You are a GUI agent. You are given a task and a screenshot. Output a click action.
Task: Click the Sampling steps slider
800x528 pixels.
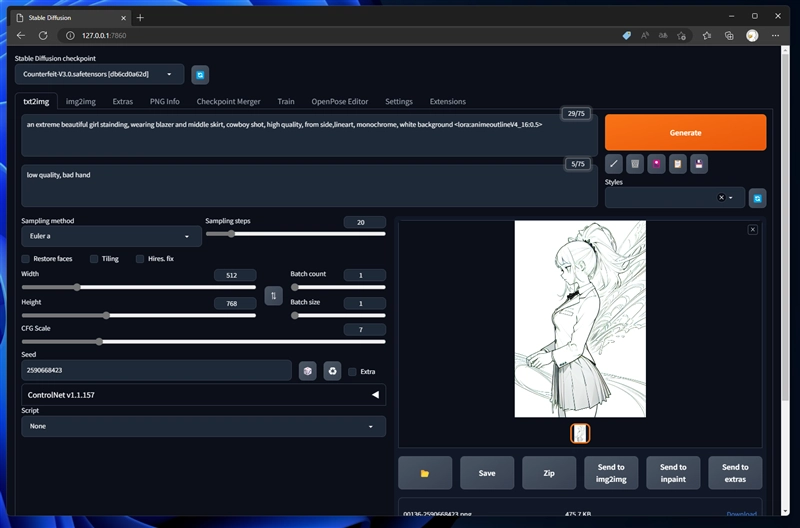[295, 234]
